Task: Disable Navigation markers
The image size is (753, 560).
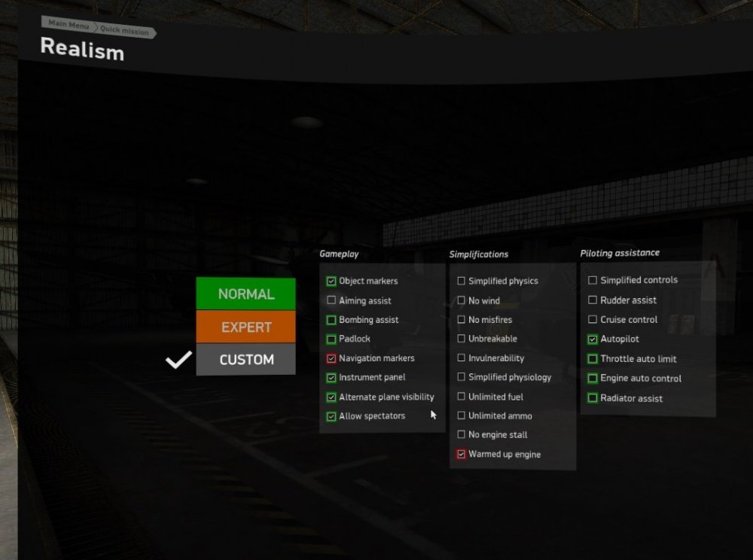Action: (330, 358)
